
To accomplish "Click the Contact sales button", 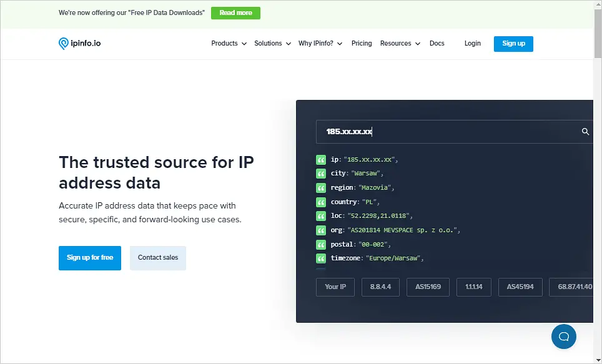I will pyautogui.click(x=158, y=258).
